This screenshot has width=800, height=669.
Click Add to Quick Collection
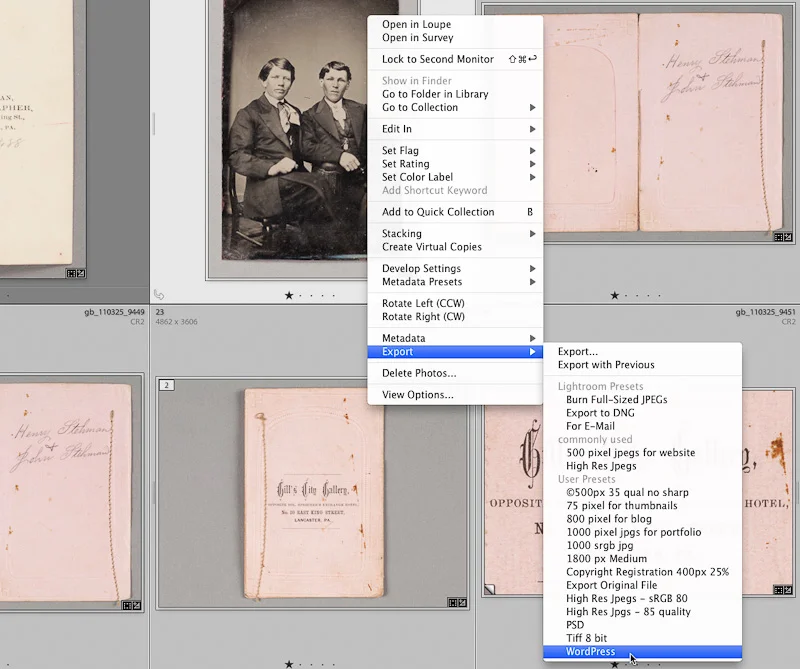click(455, 212)
